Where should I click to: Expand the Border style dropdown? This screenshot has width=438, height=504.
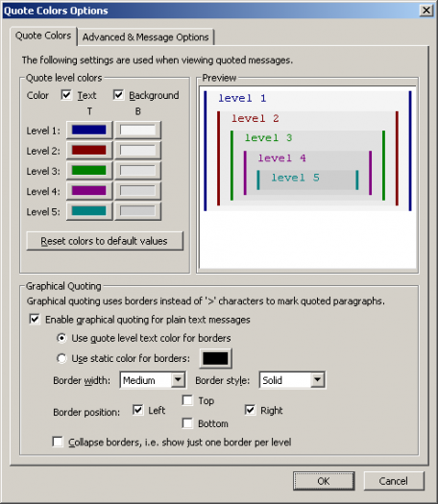(317, 380)
